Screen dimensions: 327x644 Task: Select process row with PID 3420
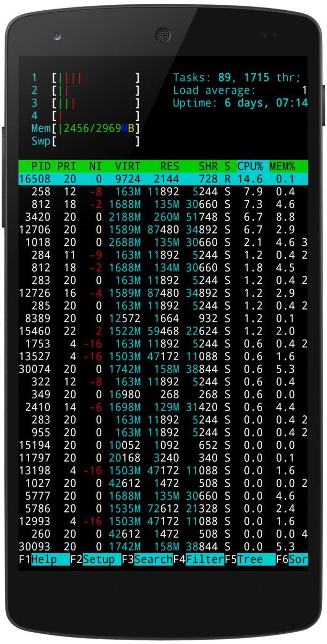[161, 217]
